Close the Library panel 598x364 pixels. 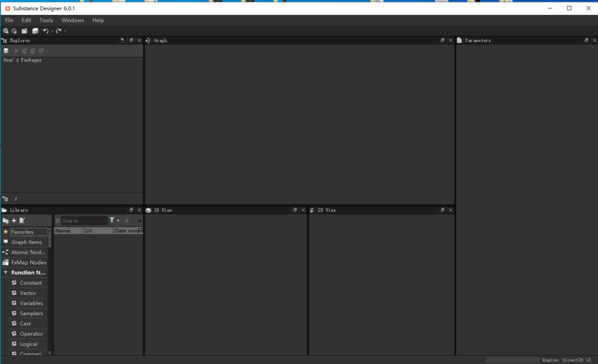[139, 210]
